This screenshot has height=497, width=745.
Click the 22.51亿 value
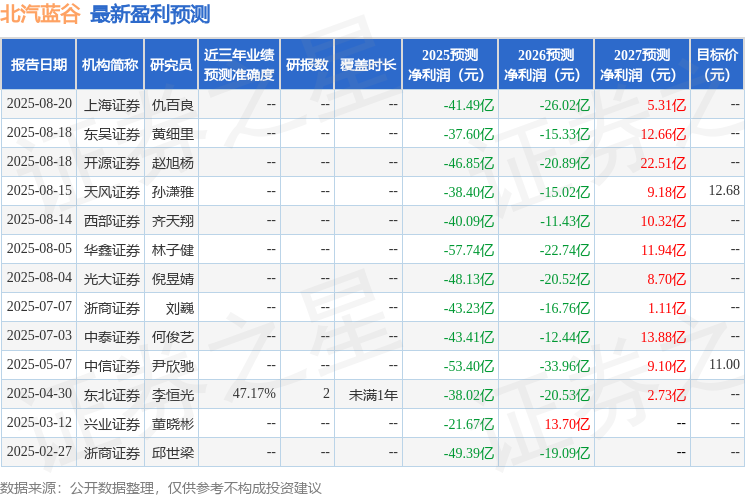[x=663, y=163]
